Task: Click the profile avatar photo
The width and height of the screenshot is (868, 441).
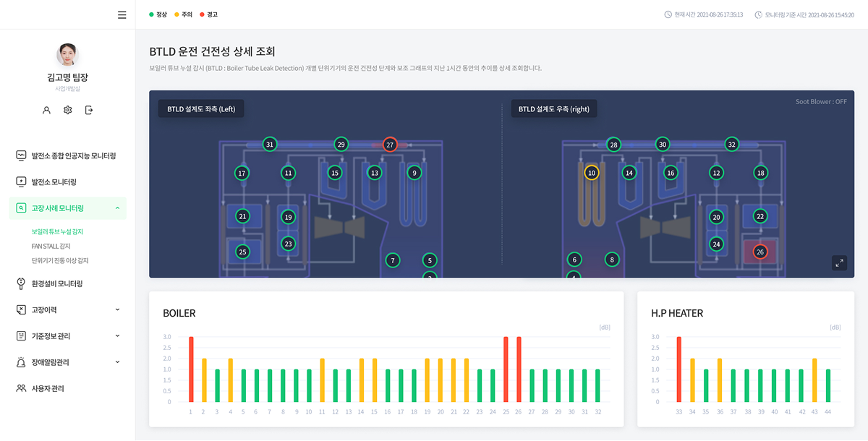Action: coord(67,55)
